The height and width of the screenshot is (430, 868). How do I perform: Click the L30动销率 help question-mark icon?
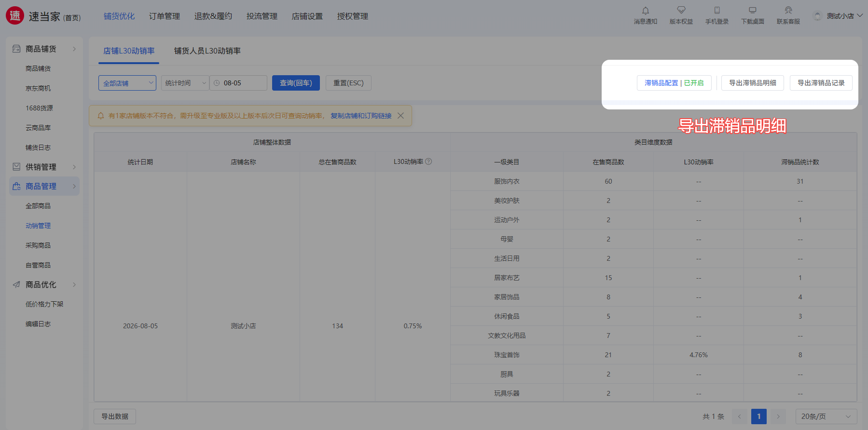(x=428, y=161)
